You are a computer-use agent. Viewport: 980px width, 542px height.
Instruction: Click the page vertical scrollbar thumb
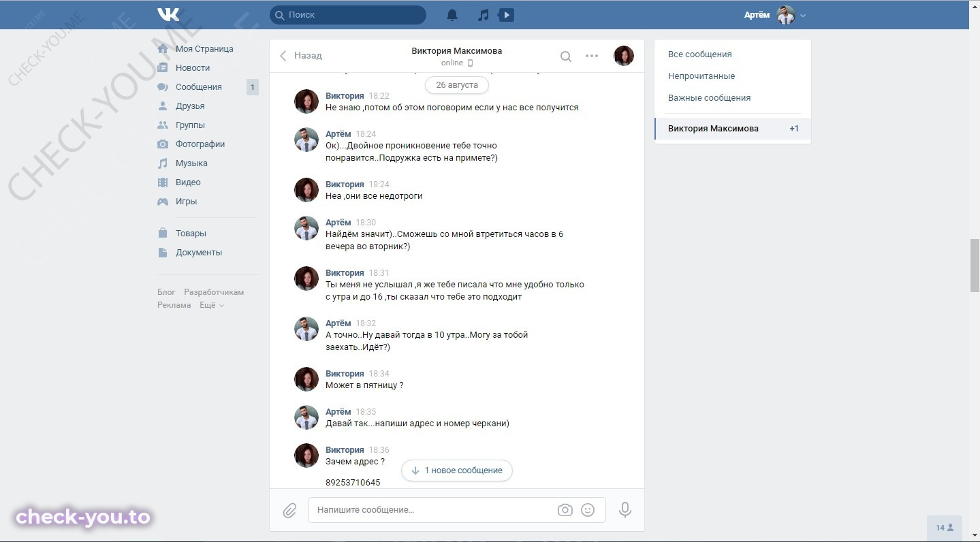pyautogui.click(x=975, y=266)
